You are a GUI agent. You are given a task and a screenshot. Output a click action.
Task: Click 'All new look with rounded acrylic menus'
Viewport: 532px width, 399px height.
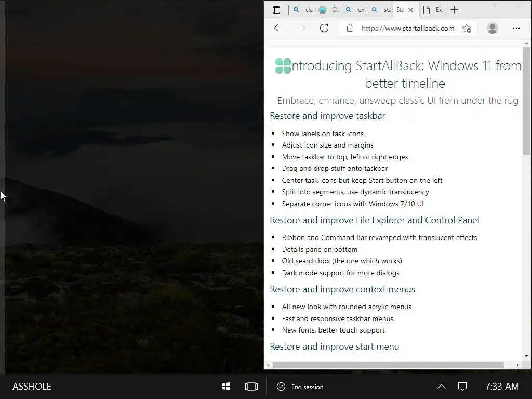[347, 307]
